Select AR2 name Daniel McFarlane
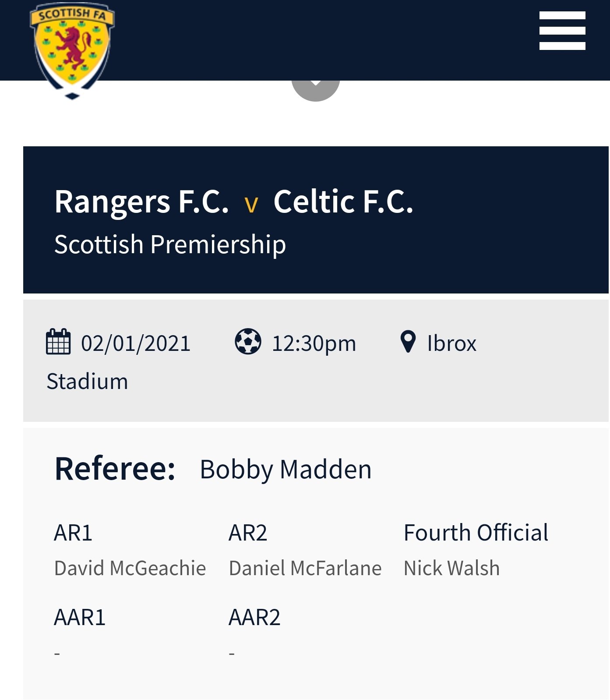This screenshot has height=700, width=610. (305, 568)
